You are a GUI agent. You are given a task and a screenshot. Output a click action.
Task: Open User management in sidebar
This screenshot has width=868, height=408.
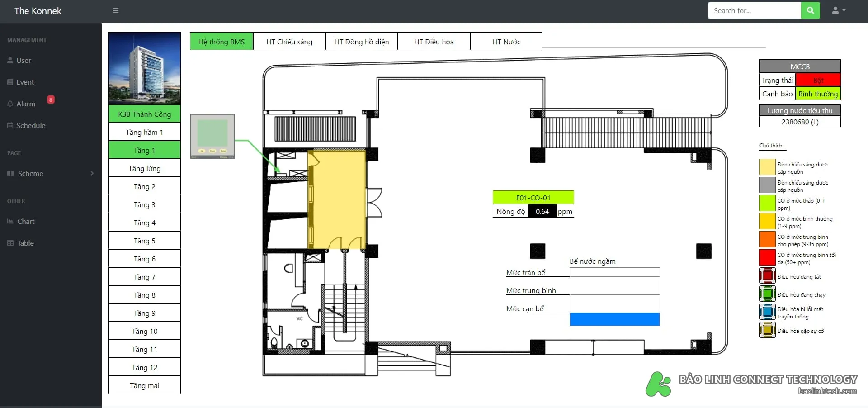[x=19, y=60]
